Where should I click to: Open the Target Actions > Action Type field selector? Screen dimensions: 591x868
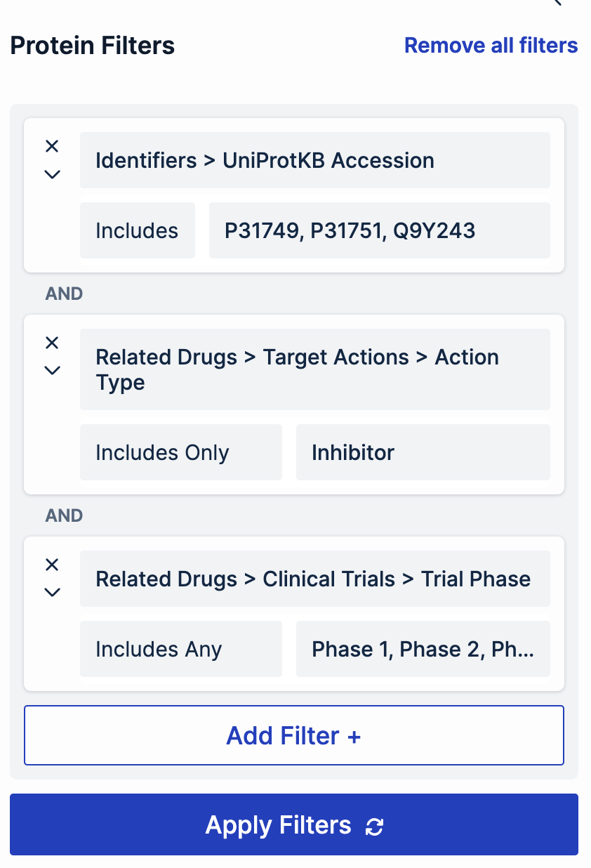pos(314,369)
